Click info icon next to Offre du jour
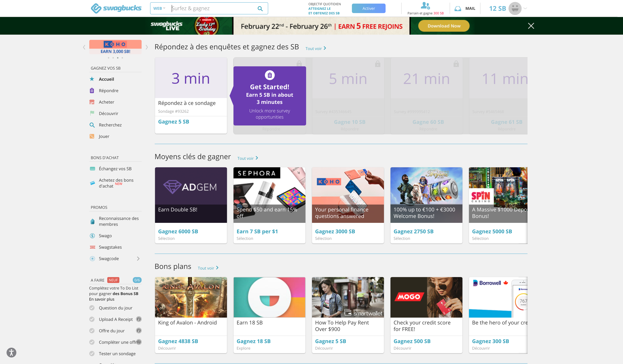This screenshot has width=623, height=364. pos(139,330)
